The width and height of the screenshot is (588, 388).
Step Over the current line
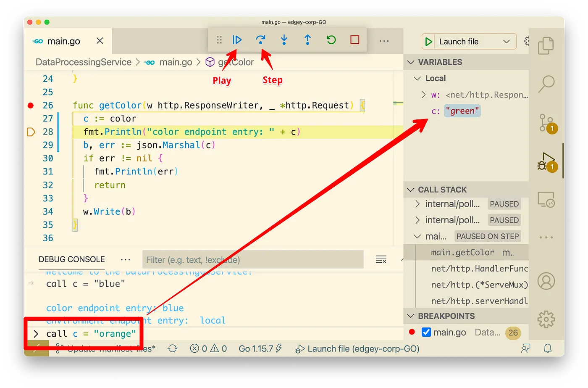pyautogui.click(x=260, y=40)
